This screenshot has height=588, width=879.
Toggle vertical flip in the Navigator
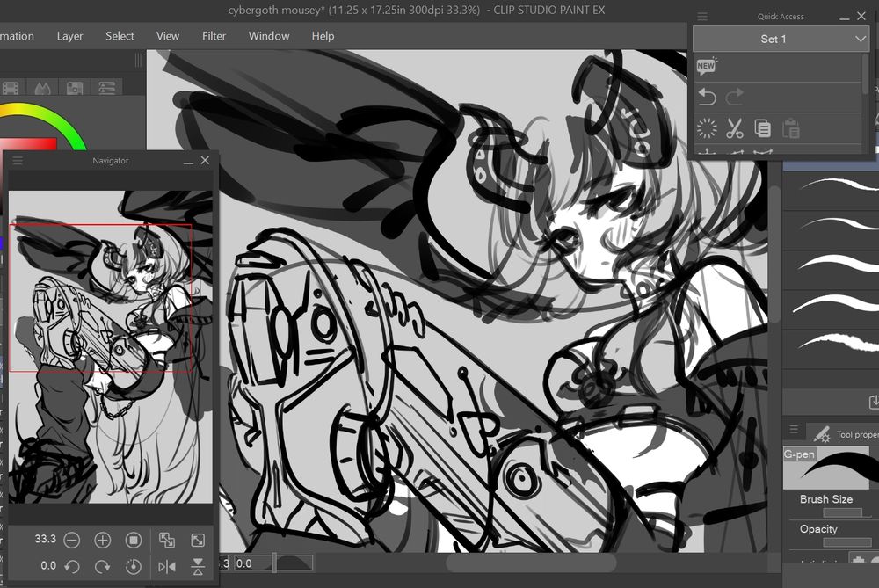coord(198,566)
